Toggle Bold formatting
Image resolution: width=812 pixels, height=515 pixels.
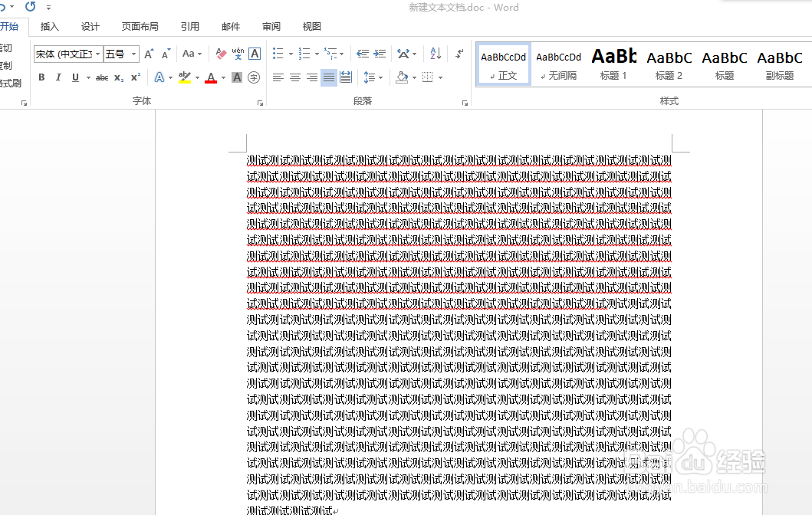(41, 77)
